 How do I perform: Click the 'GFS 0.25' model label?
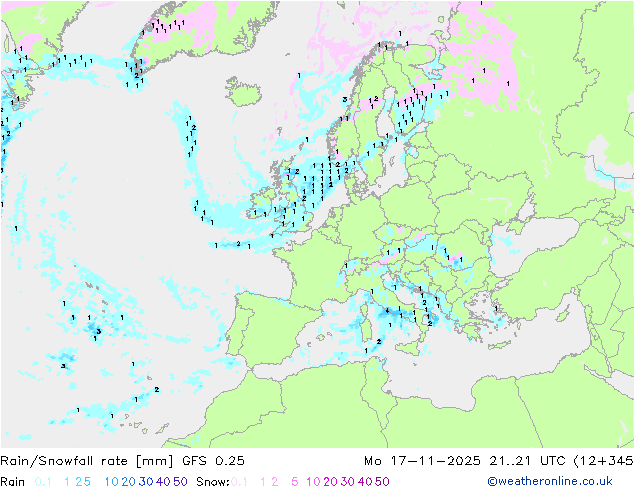[213, 461]
